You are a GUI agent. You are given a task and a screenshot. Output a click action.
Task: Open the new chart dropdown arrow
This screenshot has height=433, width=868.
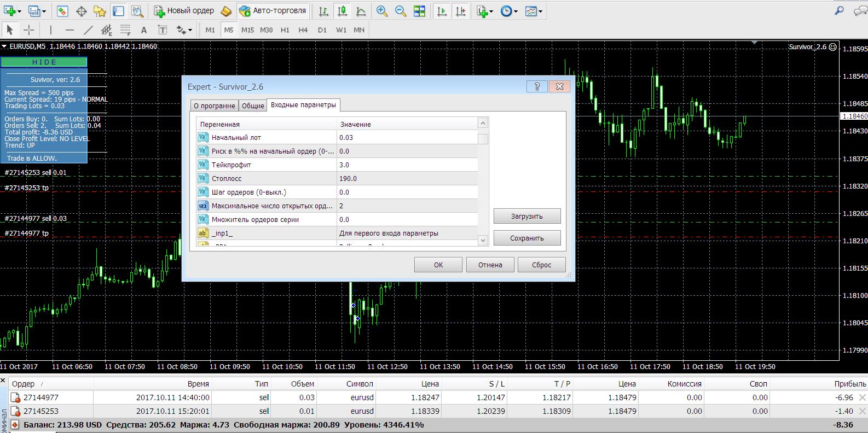(20, 11)
